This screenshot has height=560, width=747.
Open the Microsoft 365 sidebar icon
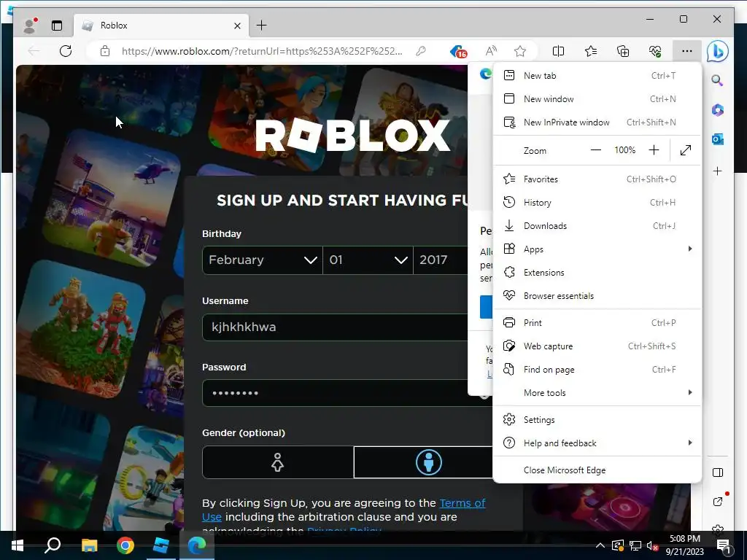pyautogui.click(x=718, y=110)
